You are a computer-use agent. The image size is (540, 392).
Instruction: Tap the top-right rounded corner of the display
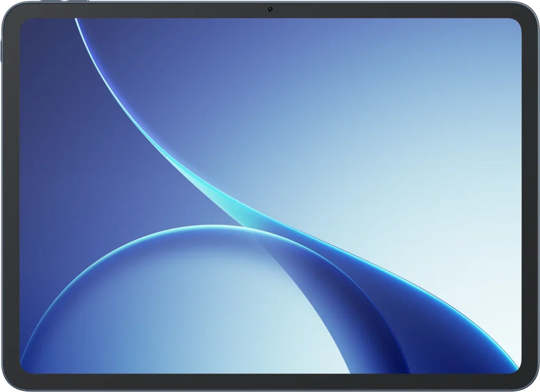tap(515, 25)
